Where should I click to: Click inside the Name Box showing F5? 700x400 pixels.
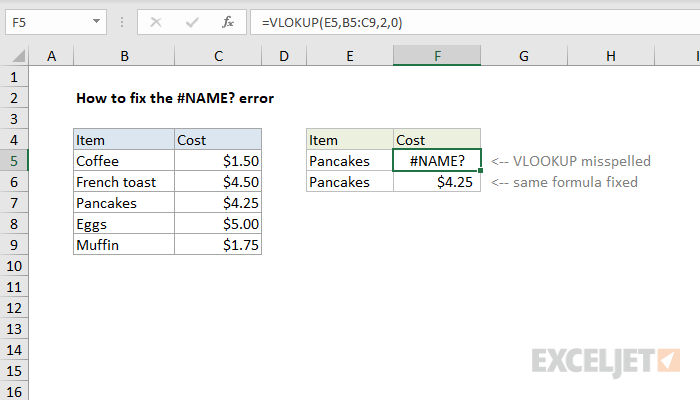point(49,22)
